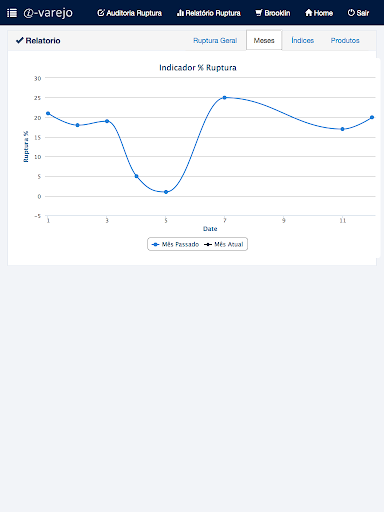This screenshot has width=384, height=512.
Task: Click the Home house icon
Action: tap(309, 13)
